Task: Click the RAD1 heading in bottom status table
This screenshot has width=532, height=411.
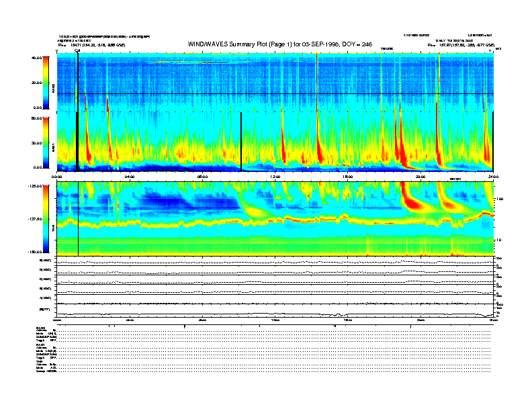Action: [x=40, y=345]
